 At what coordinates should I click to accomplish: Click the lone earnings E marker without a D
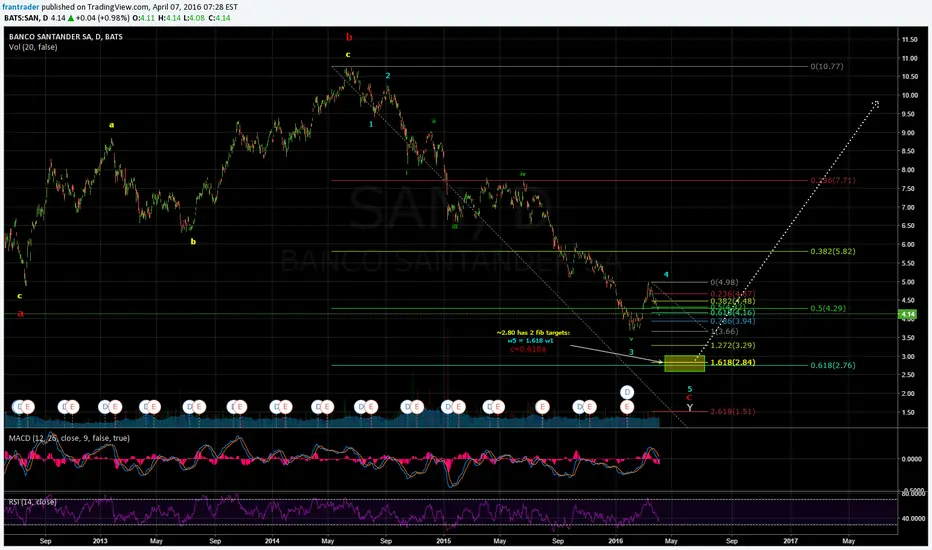pos(541,407)
